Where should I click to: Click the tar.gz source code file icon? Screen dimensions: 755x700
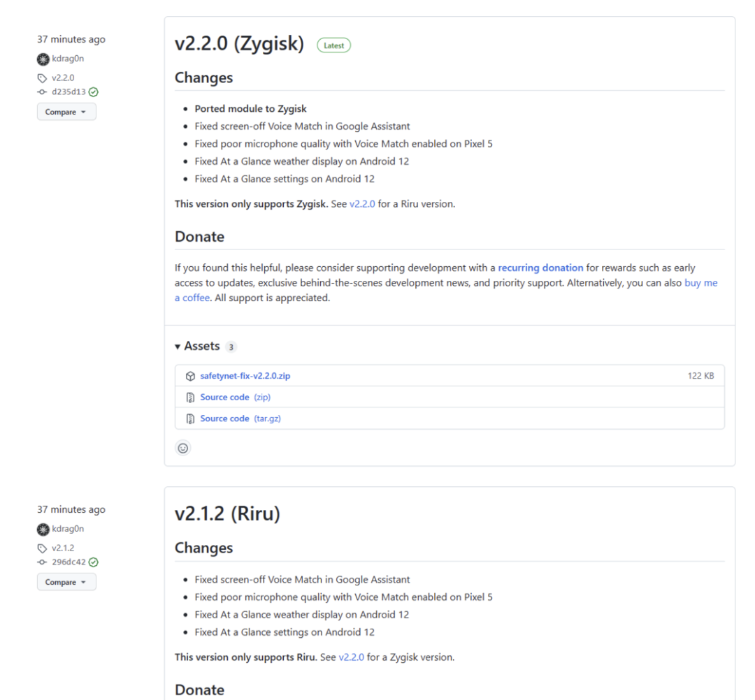(x=190, y=418)
